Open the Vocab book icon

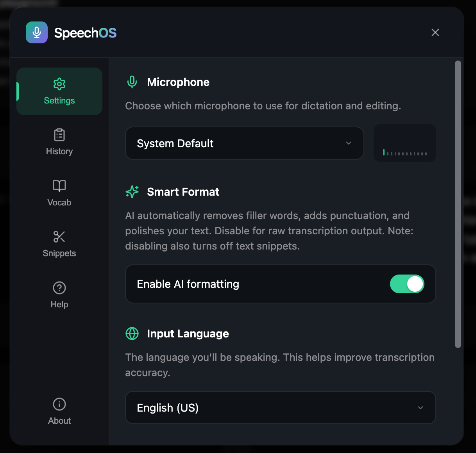tap(59, 186)
